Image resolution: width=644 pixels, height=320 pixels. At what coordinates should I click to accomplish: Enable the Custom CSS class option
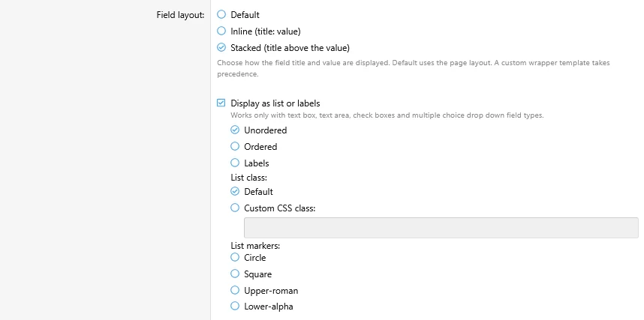point(235,208)
